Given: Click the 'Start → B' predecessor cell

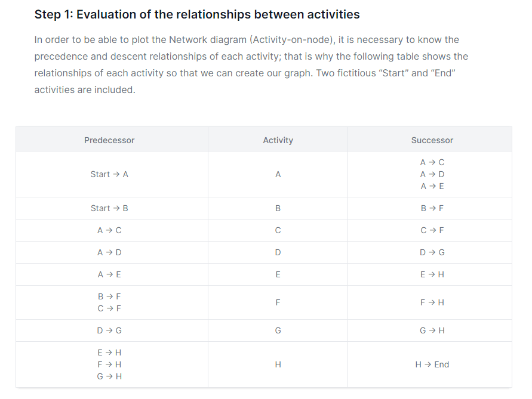Looking at the screenshot, I should pyautogui.click(x=109, y=208).
